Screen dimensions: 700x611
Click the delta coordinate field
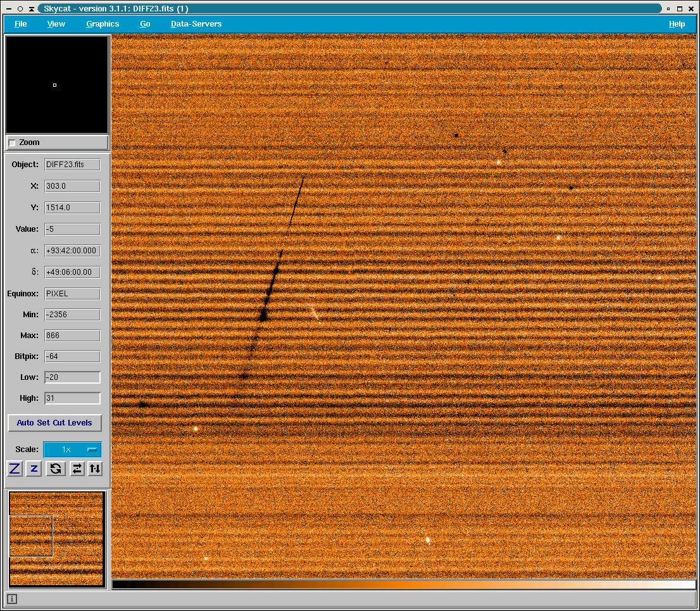pos(72,272)
